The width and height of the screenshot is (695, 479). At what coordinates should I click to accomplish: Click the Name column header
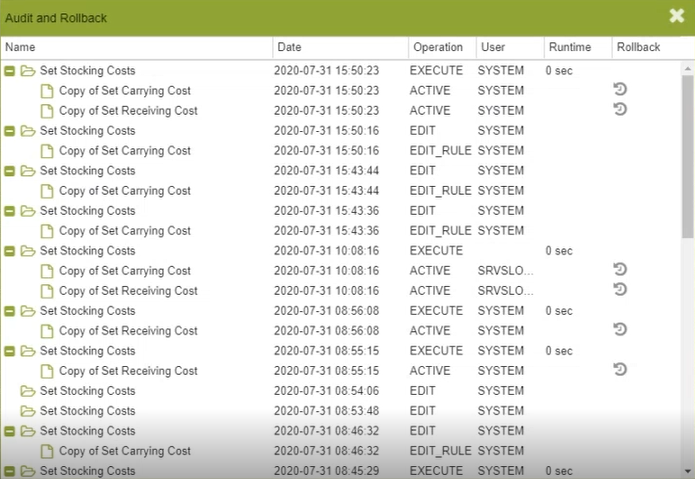20,47
